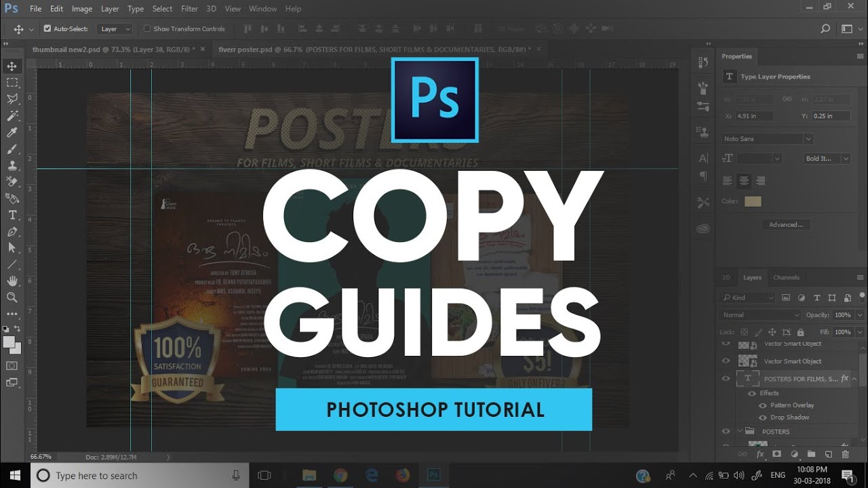Select the Clone Stamp tool

point(12,165)
